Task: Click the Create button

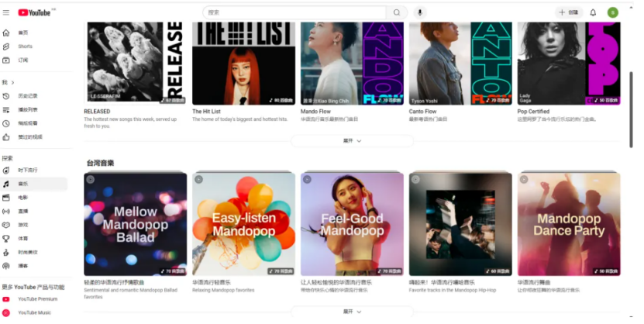Action: point(568,12)
